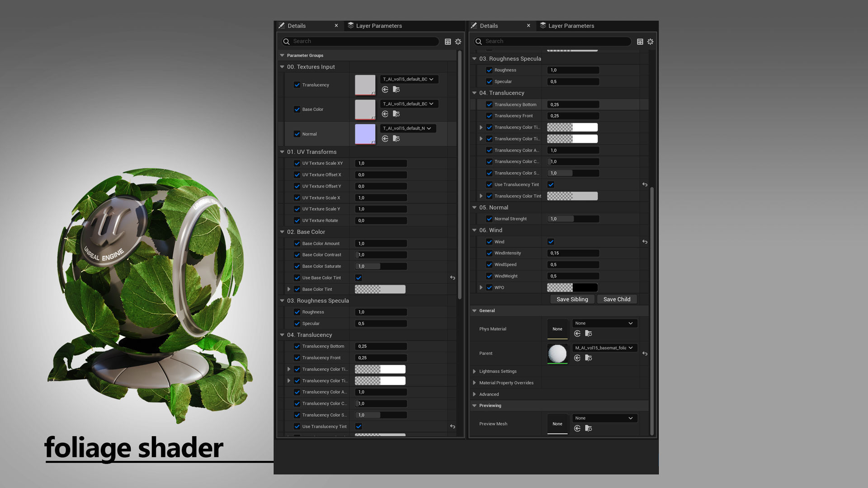
Task: Open the Base Color Tint color swatch
Action: pos(380,289)
